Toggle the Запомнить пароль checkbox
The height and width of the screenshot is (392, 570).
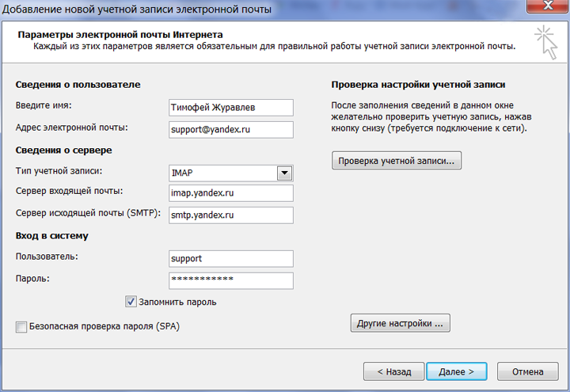pos(131,302)
